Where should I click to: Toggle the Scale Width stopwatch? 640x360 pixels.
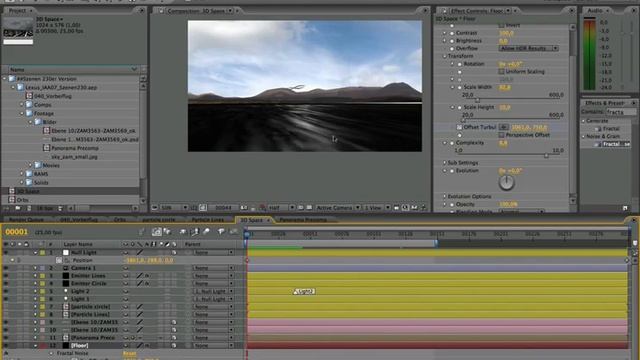pyautogui.click(x=460, y=87)
